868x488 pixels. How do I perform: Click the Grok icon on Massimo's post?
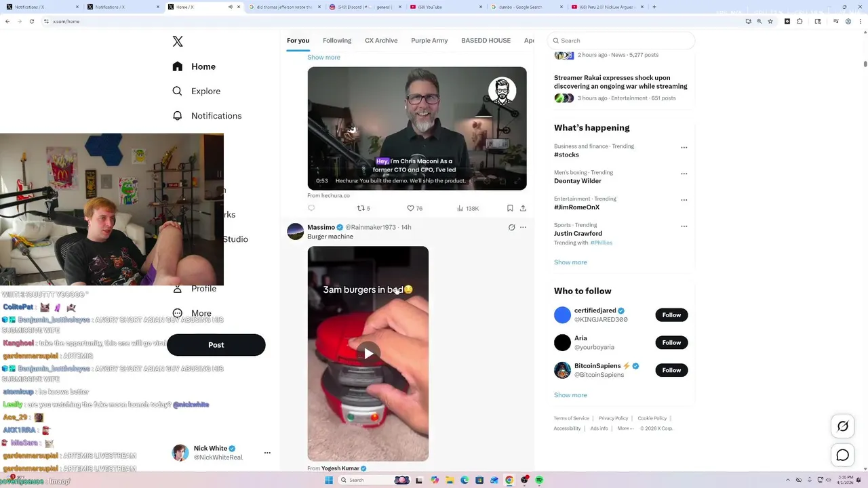511,228
